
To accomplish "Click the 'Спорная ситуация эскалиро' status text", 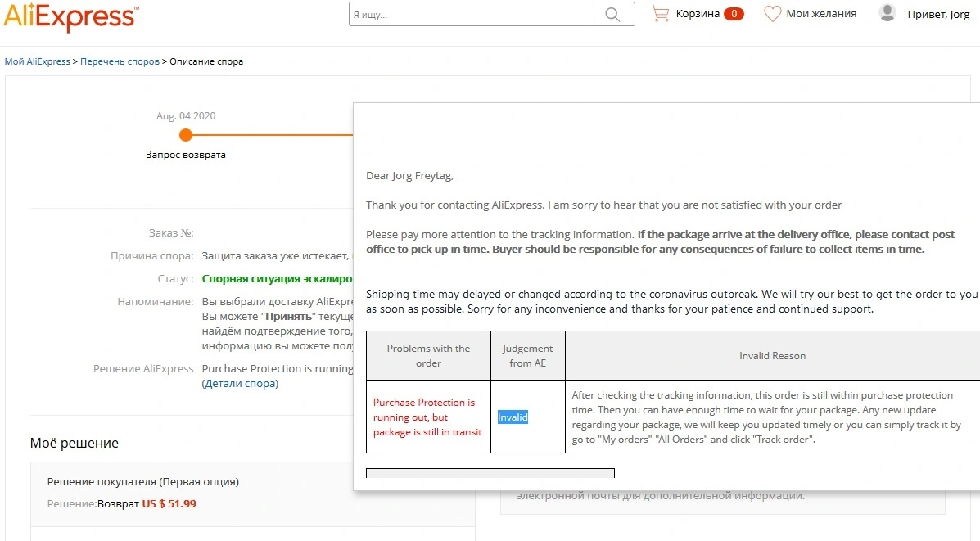I will pyautogui.click(x=277, y=278).
